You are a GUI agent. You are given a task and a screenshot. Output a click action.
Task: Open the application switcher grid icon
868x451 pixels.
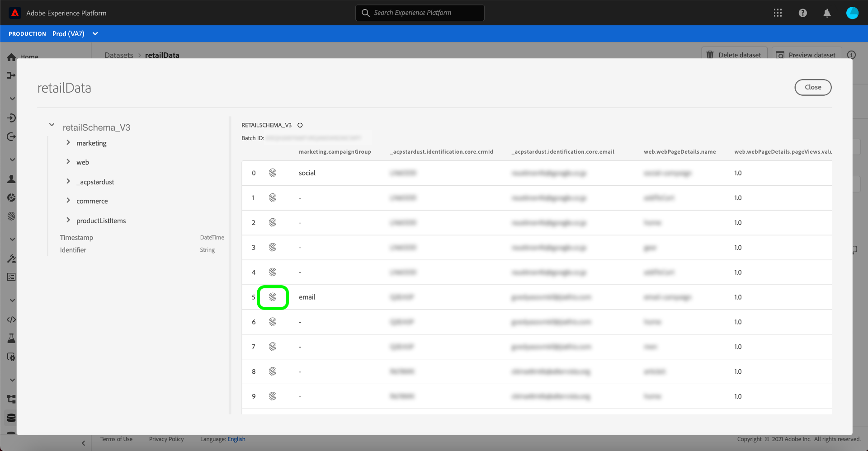(778, 13)
